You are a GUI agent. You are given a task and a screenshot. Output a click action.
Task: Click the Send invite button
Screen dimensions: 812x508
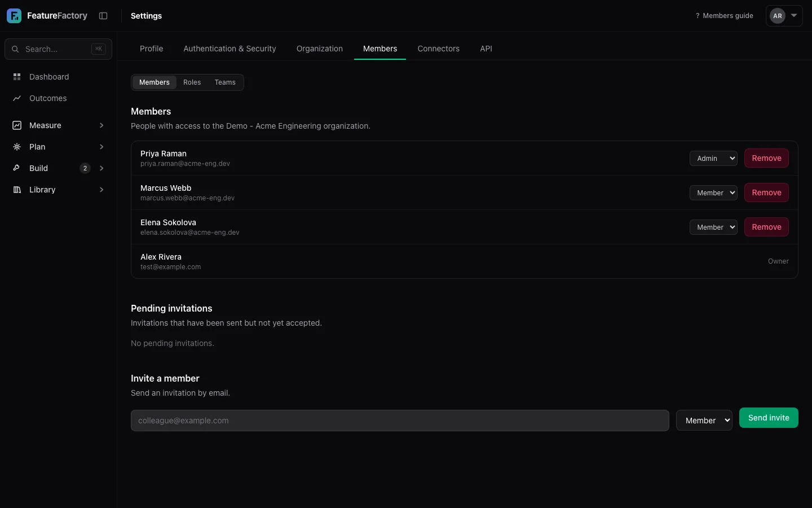coord(769,418)
